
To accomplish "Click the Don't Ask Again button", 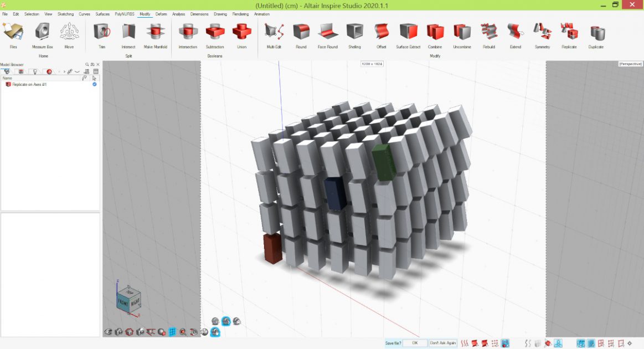I will click(444, 343).
